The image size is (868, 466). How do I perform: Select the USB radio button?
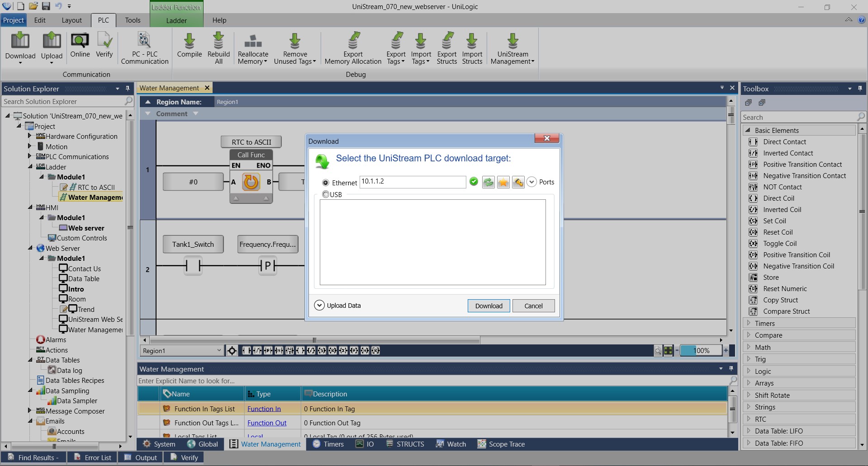[326, 194]
